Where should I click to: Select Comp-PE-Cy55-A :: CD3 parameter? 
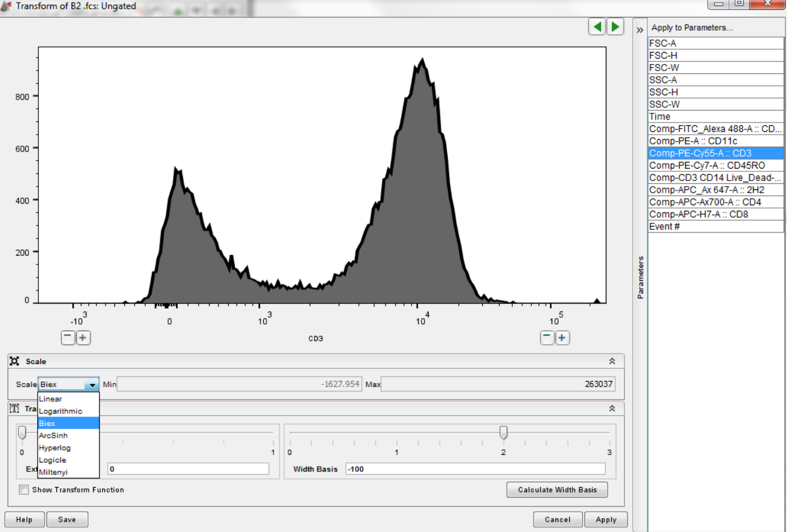(715, 153)
